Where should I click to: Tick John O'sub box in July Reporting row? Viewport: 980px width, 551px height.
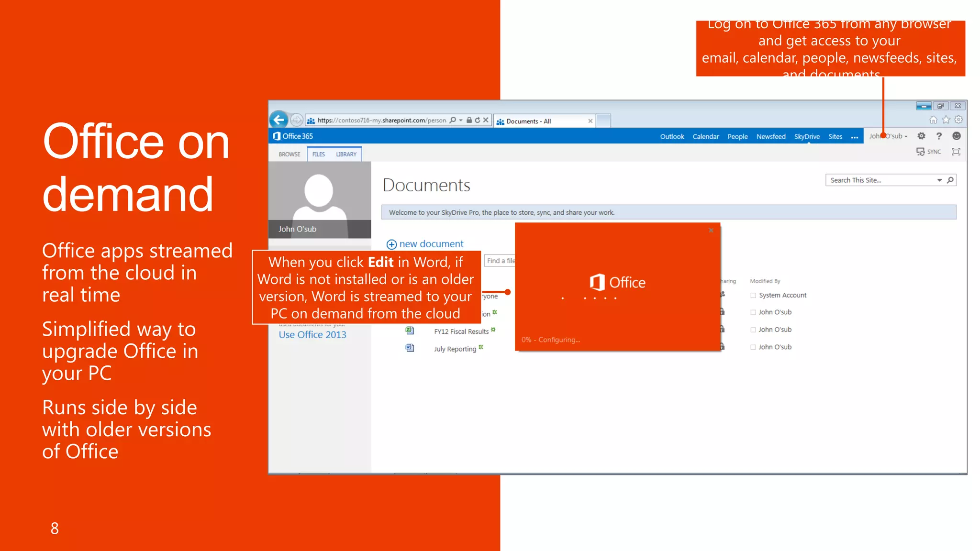(x=753, y=347)
